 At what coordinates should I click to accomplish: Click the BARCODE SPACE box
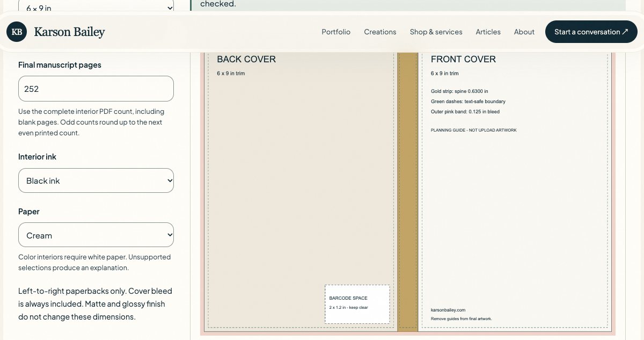(357, 304)
